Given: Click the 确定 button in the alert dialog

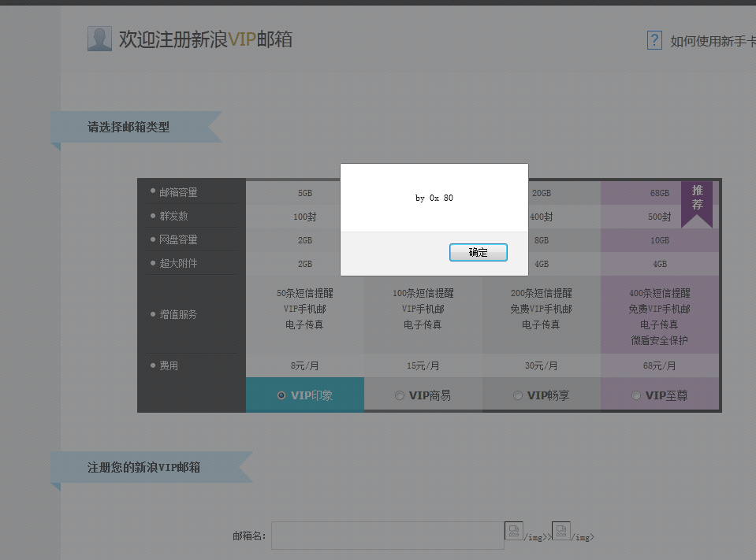Looking at the screenshot, I should click(478, 252).
